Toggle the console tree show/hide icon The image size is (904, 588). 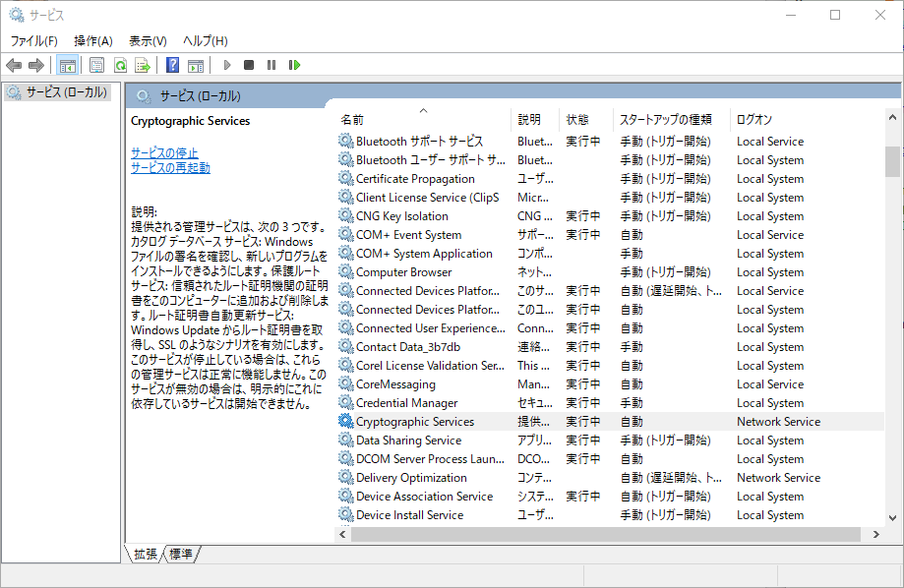(x=68, y=65)
